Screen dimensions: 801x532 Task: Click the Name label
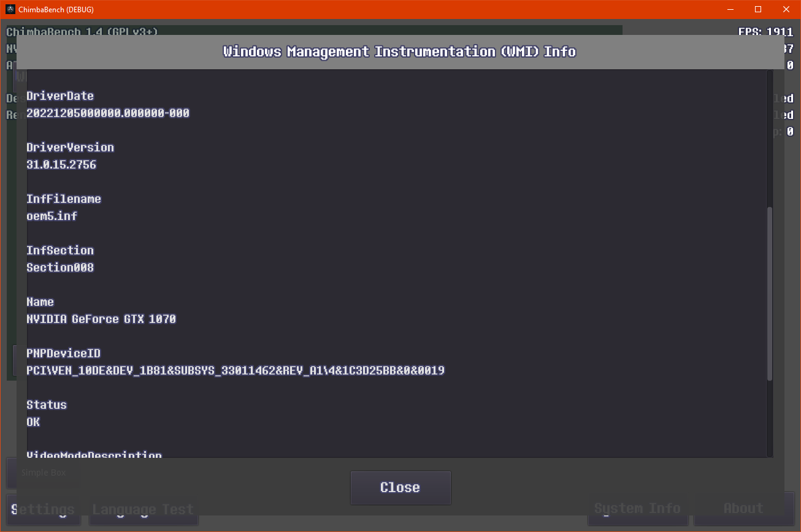tap(40, 302)
